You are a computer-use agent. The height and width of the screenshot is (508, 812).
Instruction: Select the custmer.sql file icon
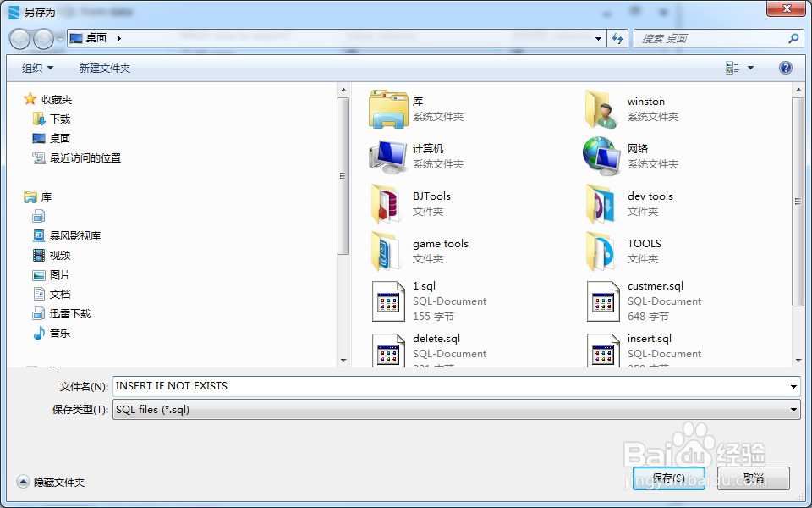click(603, 301)
